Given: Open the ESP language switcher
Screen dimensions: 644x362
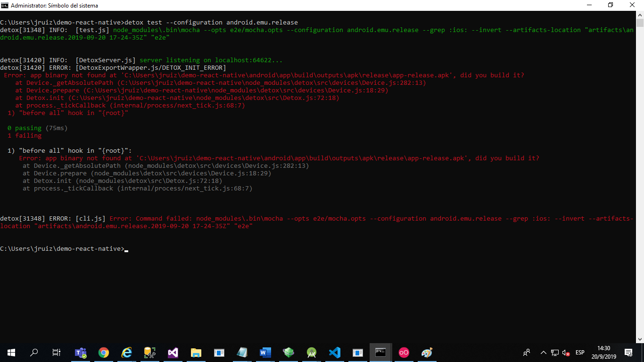Looking at the screenshot, I should click(580, 353).
